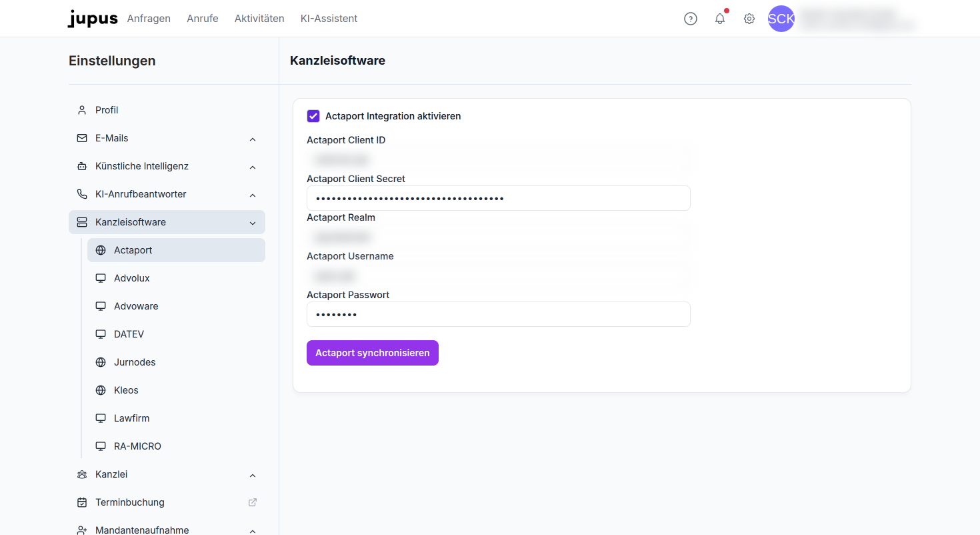The image size is (980, 535).
Task: Select the Mandantenaufnahme person-plus icon
Action: tap(82, 530)
